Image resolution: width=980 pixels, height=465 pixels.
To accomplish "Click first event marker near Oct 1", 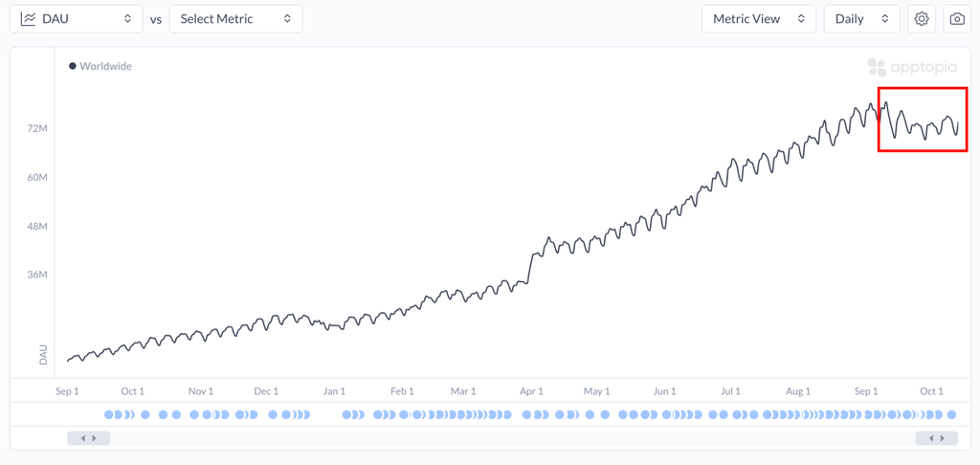I will [108, 414].
